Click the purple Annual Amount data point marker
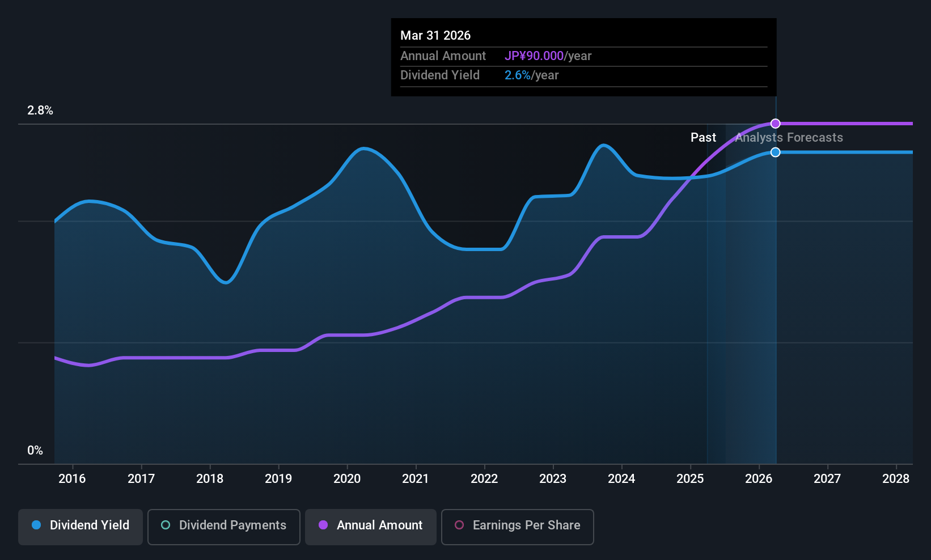Viewport: 931px width, 560px height. point(776,124)
